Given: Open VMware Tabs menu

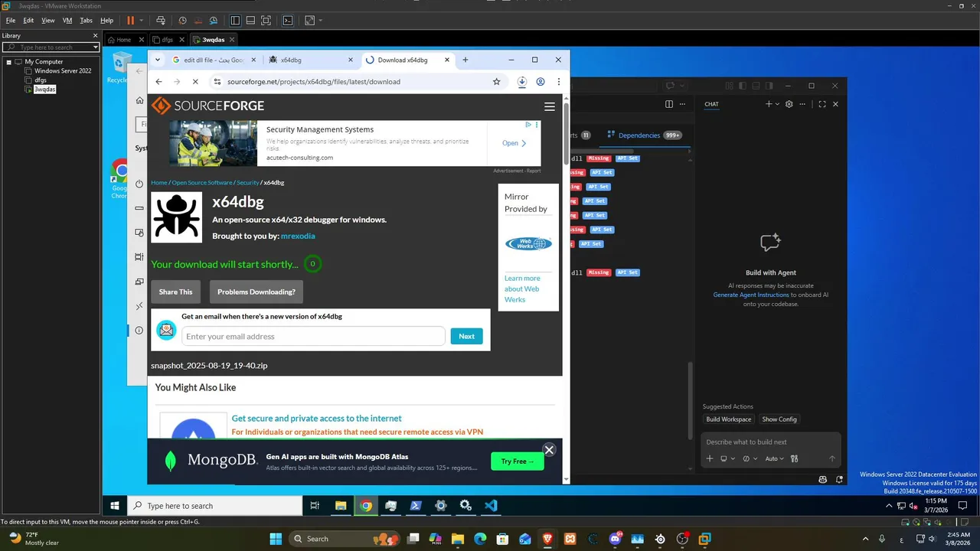Looking at the screenshot, I should (87, 21).
